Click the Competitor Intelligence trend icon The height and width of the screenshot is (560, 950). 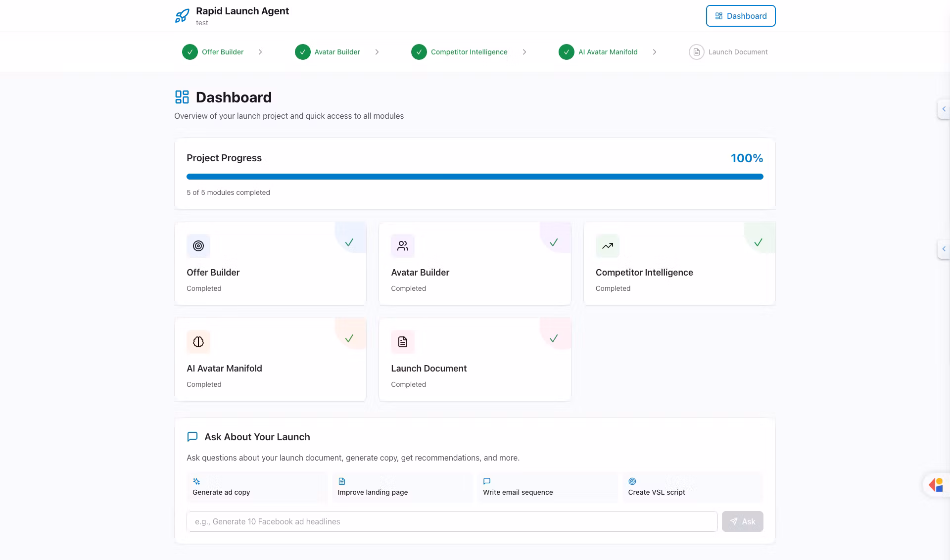point(608,246)
